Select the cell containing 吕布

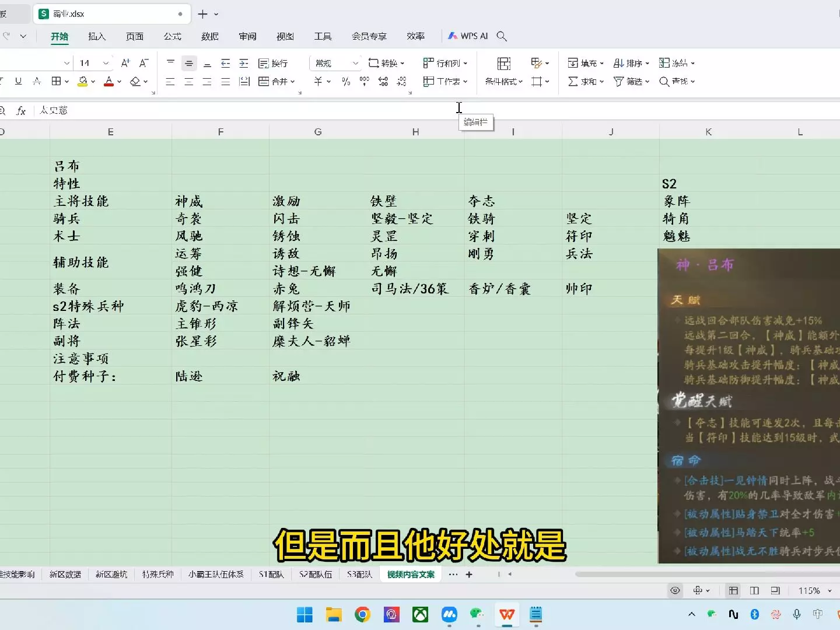click(x=111, y=166)
